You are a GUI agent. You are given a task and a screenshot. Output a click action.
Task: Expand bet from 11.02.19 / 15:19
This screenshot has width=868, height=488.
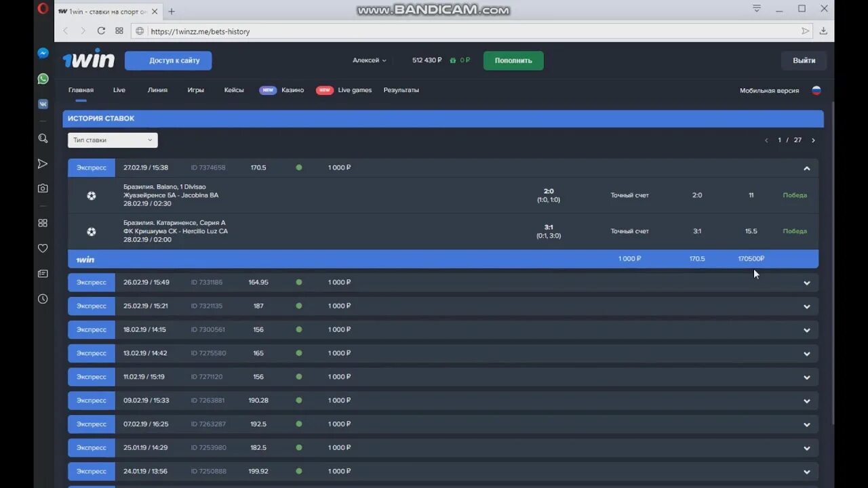pyautogui.click(x=806, y=378)
